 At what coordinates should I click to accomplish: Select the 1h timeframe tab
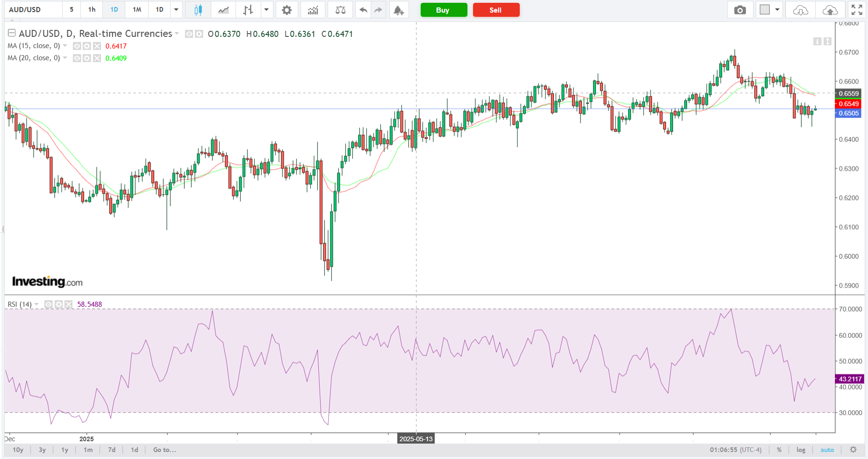point(92,10)
